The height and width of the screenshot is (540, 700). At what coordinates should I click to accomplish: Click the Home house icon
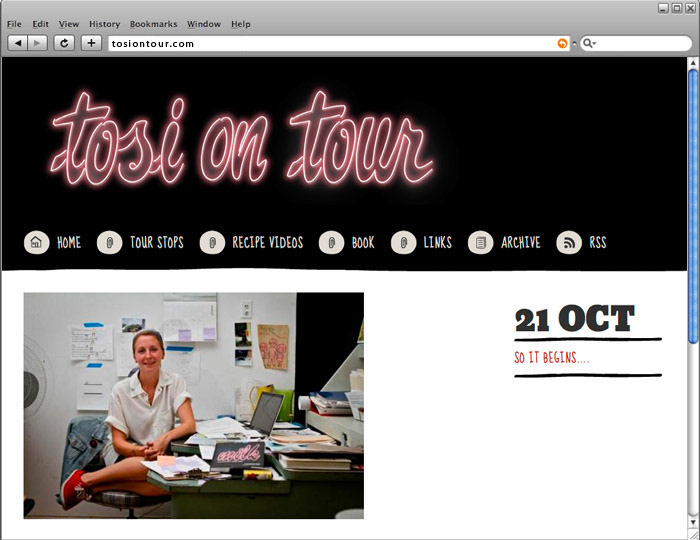tap(37, 242)
